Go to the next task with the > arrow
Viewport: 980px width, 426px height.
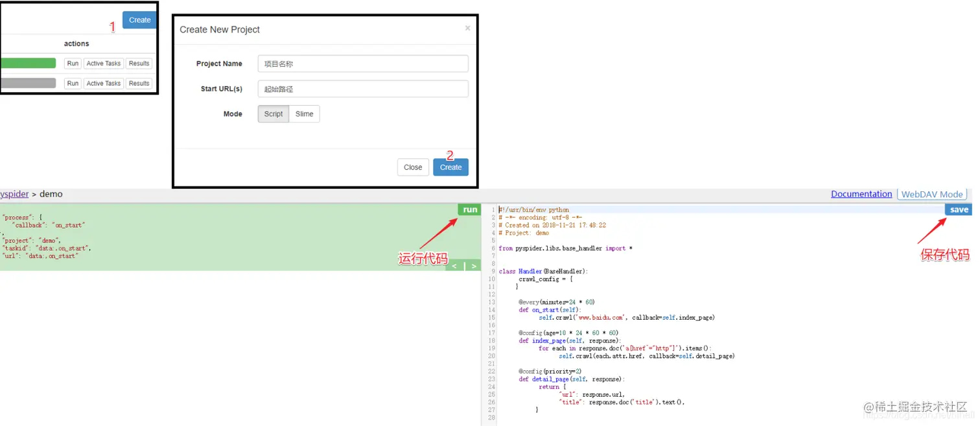point(474,266)
